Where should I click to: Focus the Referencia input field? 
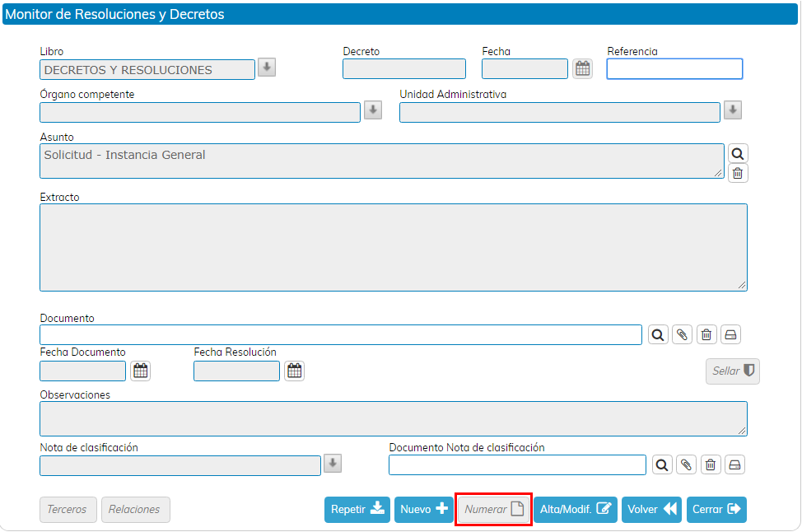[x=674, y=69]
